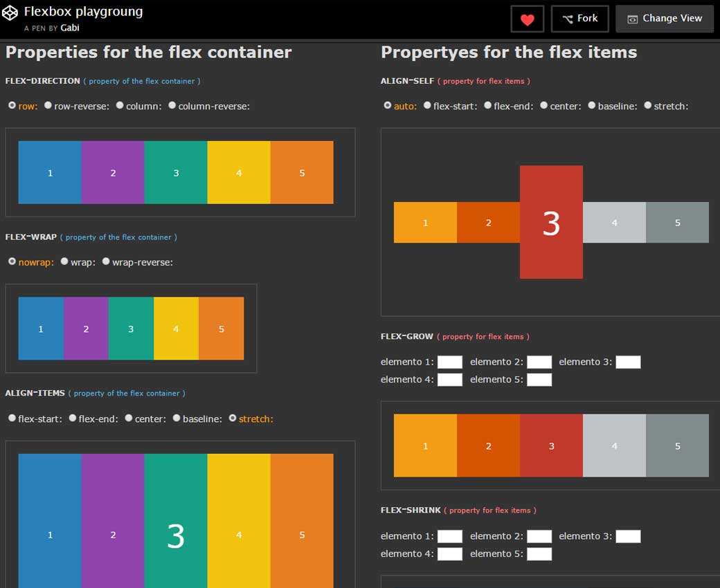The image size is (720, 588).
Task: Open the Change View menu
Action: pos(664,19)
